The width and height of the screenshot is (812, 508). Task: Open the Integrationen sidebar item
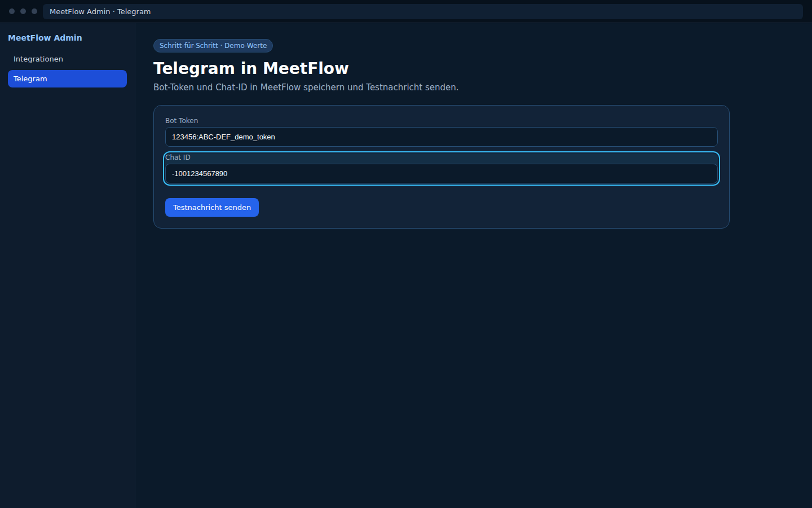coord(67,59)
